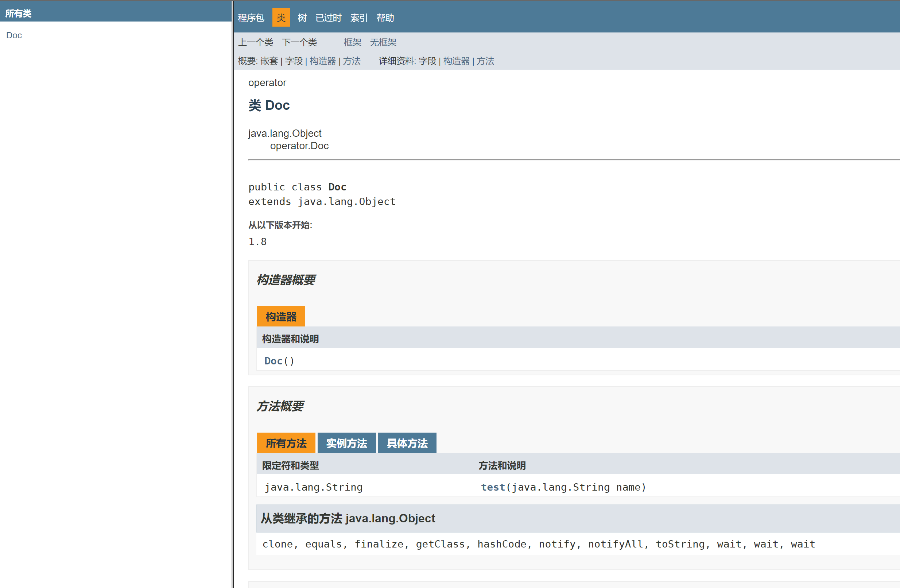Open 程序包 in top navigation bar

point(251,18)
